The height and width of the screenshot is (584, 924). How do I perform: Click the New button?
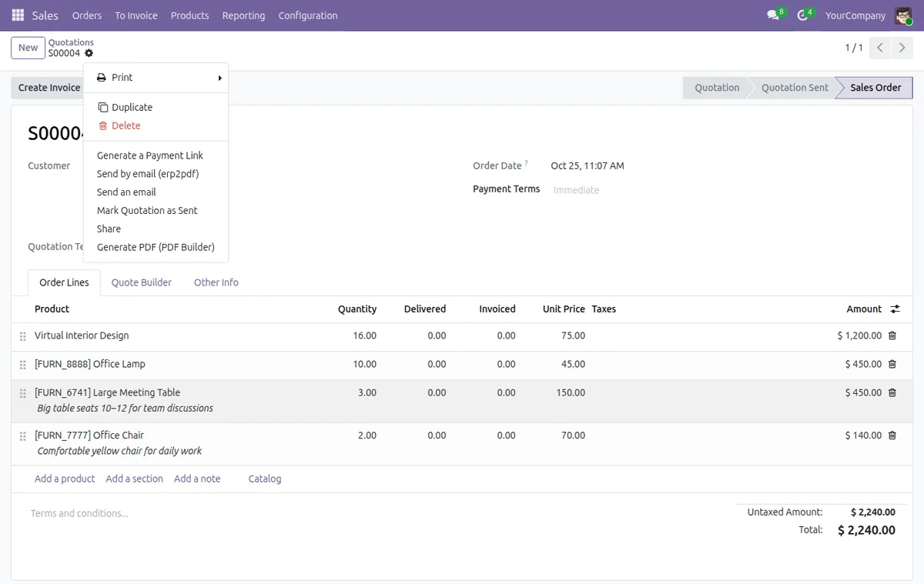tap(28, 48)
